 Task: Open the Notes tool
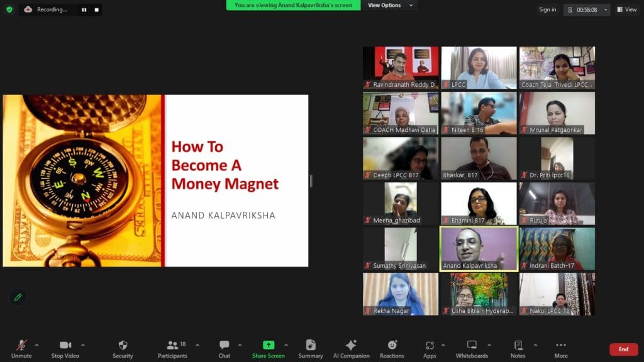(518, 349)
